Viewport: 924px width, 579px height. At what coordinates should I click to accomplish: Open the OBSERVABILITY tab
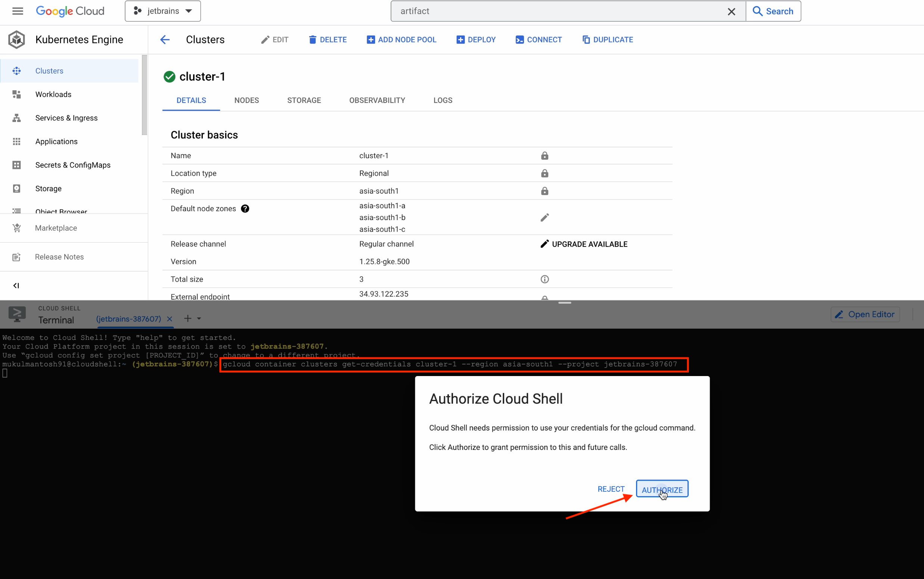377,100
